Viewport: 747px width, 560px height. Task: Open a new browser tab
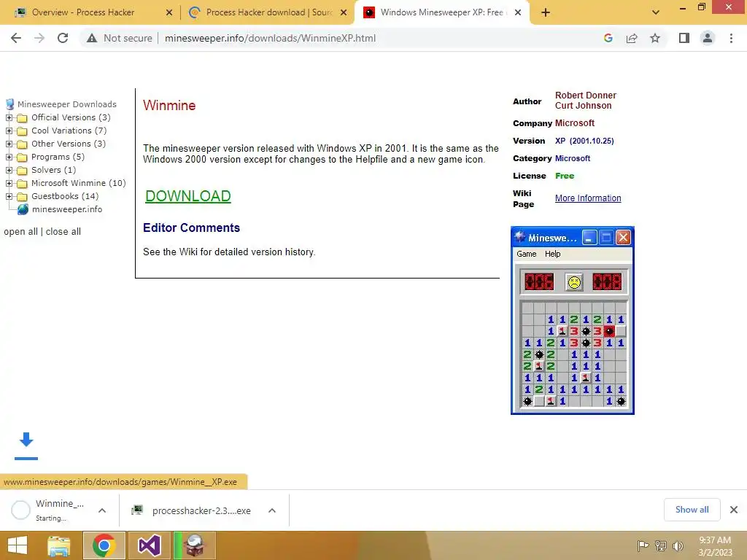(x=546, y=12)
